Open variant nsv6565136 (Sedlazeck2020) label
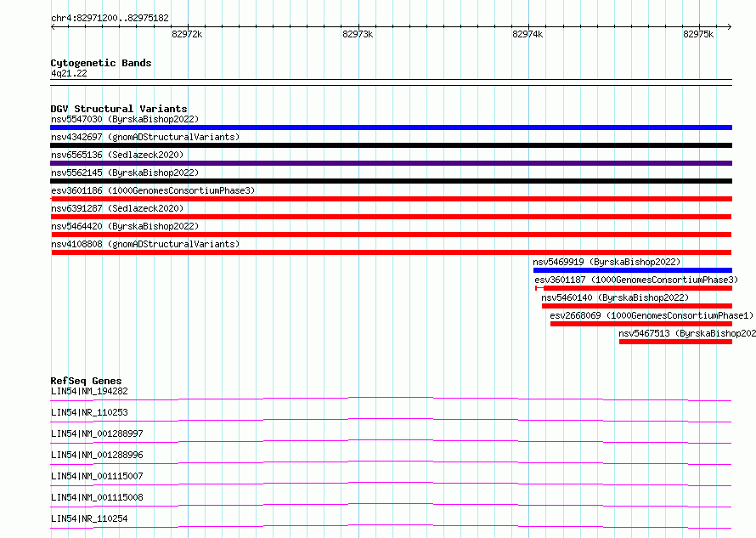The height and width of the screenshot is (538, 756). [117, 155]
